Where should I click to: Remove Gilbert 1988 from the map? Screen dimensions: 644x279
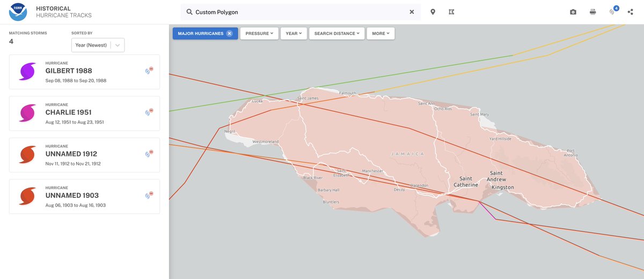coord(149,70)
